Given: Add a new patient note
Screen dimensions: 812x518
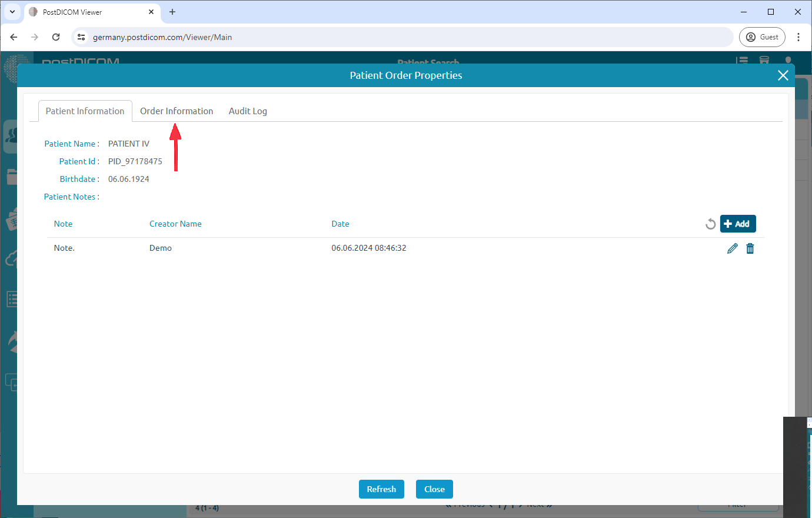Looking at the screenshot, I should (x=738, y=224).
